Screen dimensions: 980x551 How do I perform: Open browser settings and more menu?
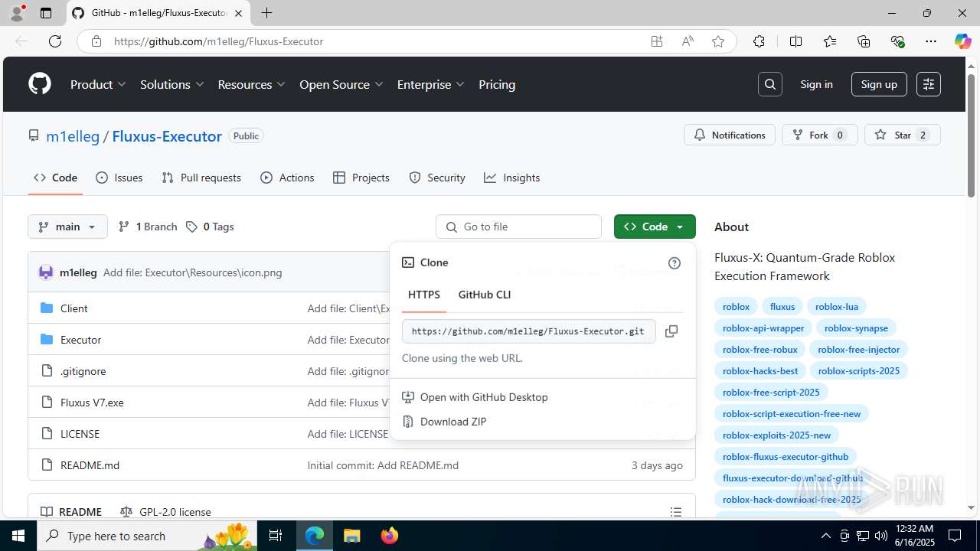[x=931, y=41]
